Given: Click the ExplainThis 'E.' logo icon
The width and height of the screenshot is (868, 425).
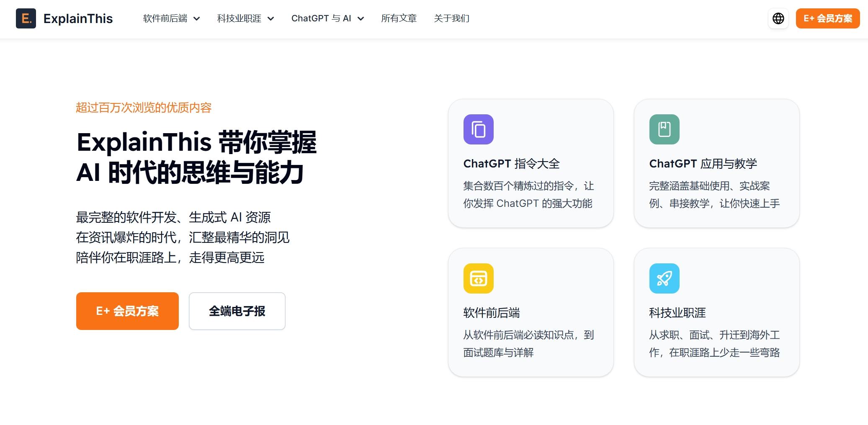Looking at the screenshot, I should point(26,18).
